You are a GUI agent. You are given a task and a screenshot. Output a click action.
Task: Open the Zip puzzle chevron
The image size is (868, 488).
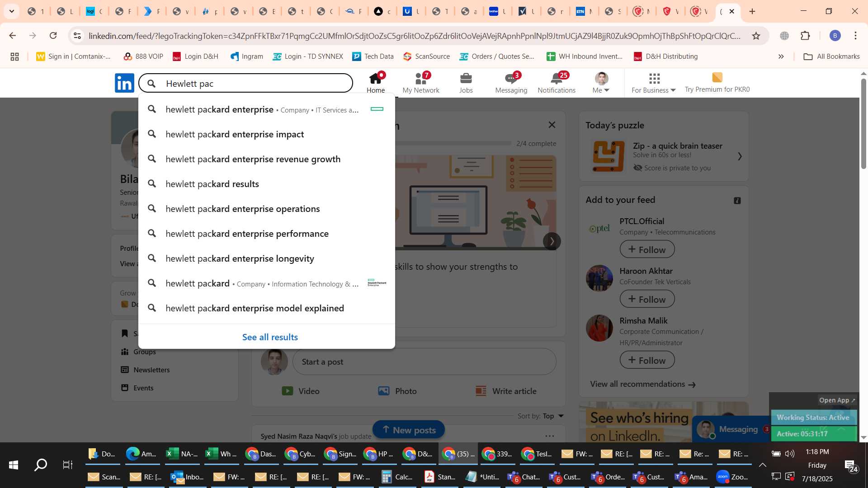pyautogui.click(x=740, y=156)
